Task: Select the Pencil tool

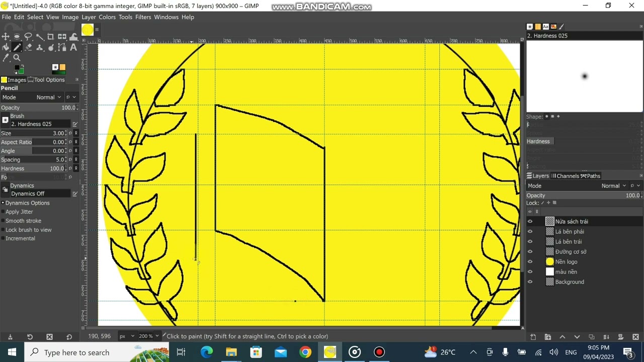Action: coord(17,47)
